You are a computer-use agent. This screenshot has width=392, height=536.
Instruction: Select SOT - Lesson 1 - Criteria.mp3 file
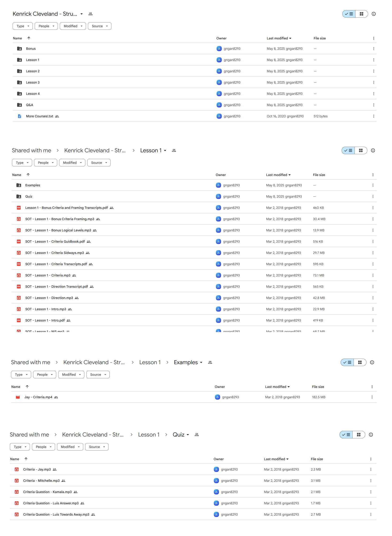tap(194, 275)
